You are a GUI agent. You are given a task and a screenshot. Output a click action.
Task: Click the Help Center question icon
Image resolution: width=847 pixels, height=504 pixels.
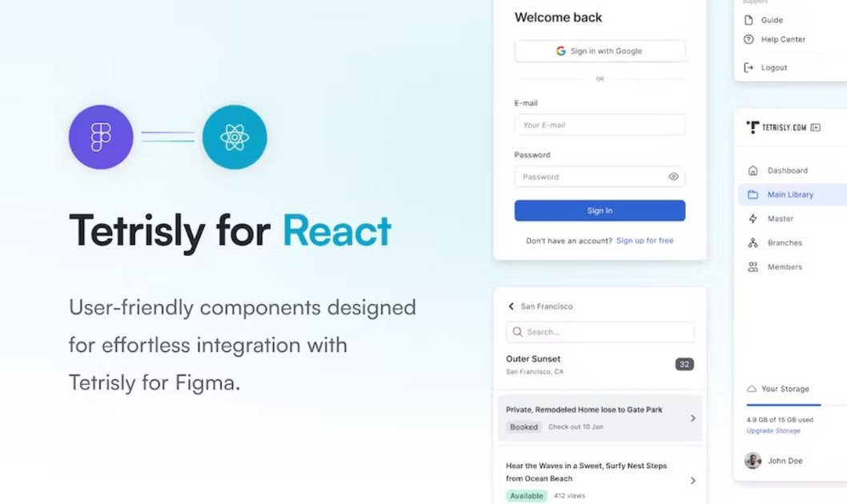pyautogui.click(x=749, y=39)
